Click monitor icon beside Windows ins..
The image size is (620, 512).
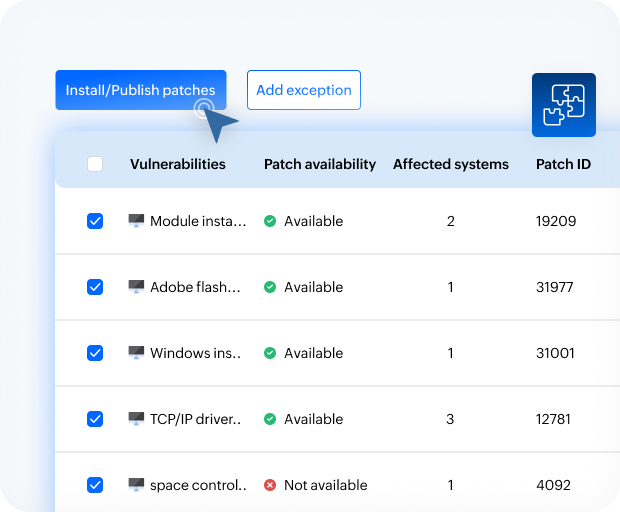click(x=136, y=353)
